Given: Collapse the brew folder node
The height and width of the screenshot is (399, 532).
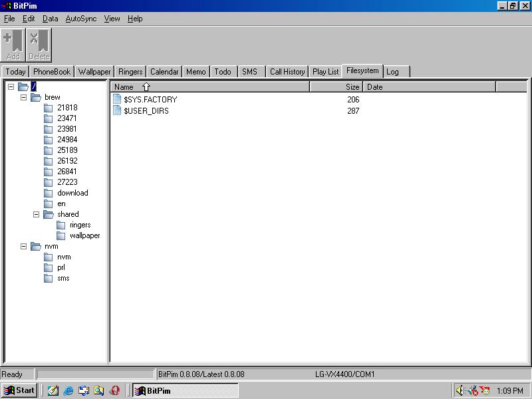Looking at the screenshot, I should click(x=23, y=97).
